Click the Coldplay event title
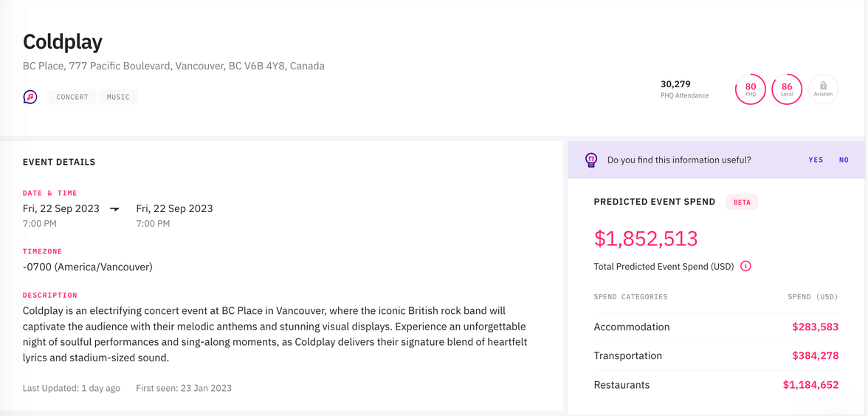 [x=63, y=41]
